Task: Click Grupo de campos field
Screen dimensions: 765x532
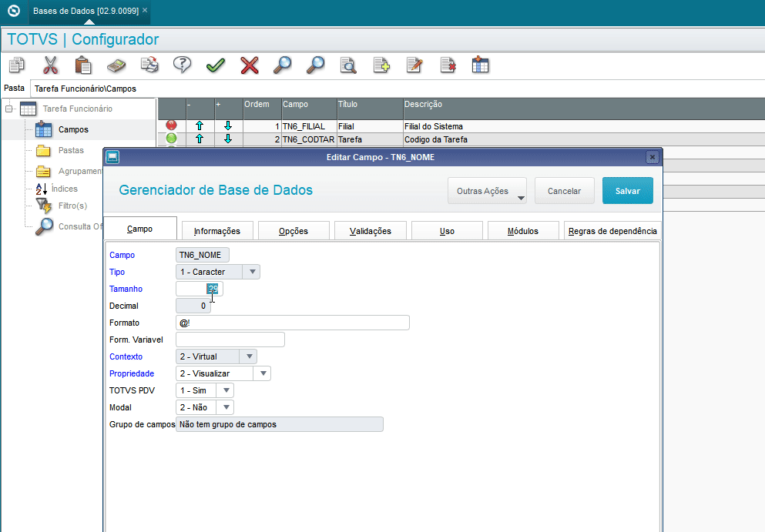Action: [279, 424]
